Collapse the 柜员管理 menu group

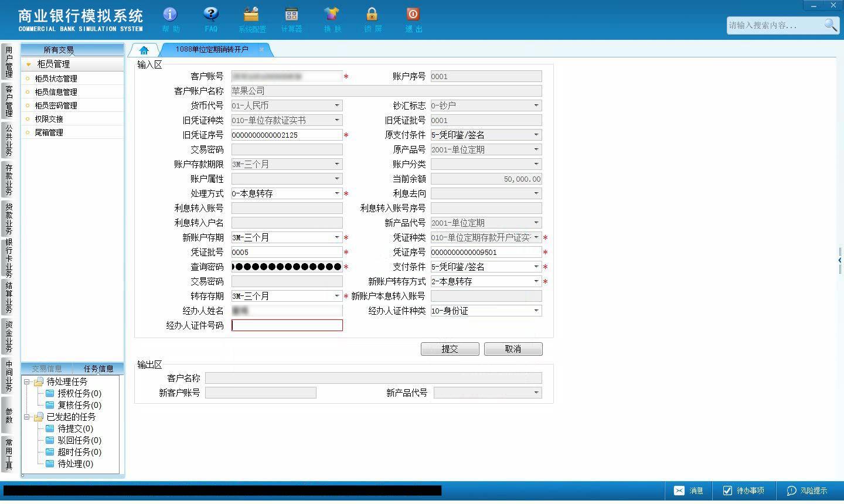pos(29,64)
